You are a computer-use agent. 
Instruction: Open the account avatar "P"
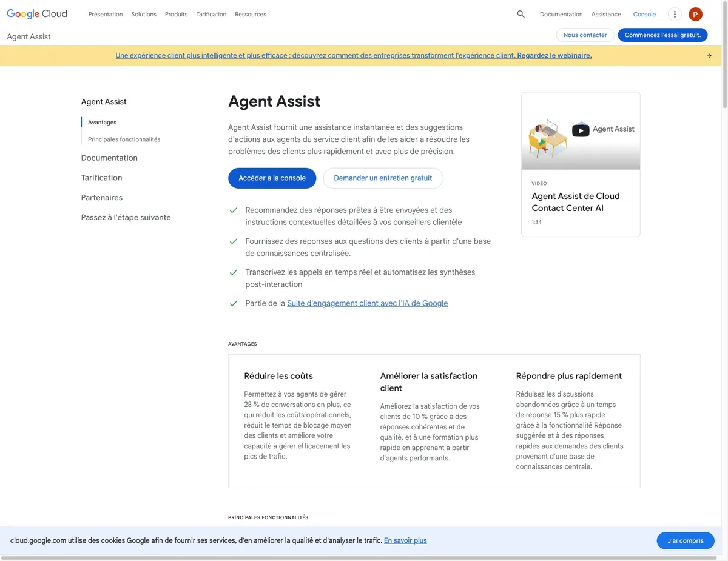coord(695,14)
